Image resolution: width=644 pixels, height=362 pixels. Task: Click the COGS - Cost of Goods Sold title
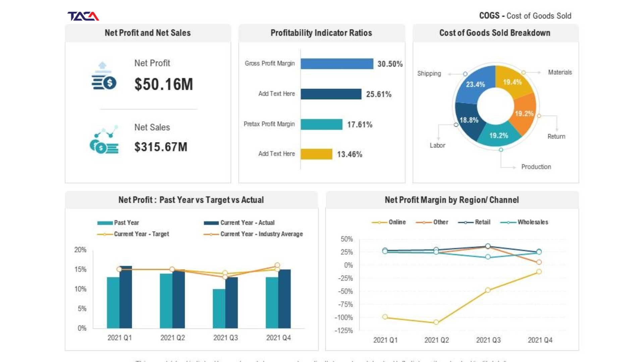coord(525,16)
